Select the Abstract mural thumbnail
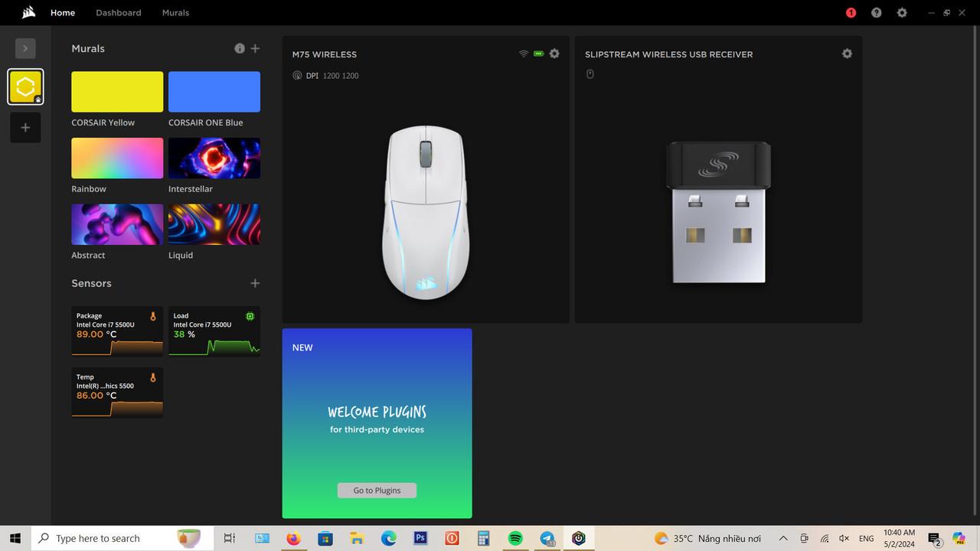 [117, 224]
